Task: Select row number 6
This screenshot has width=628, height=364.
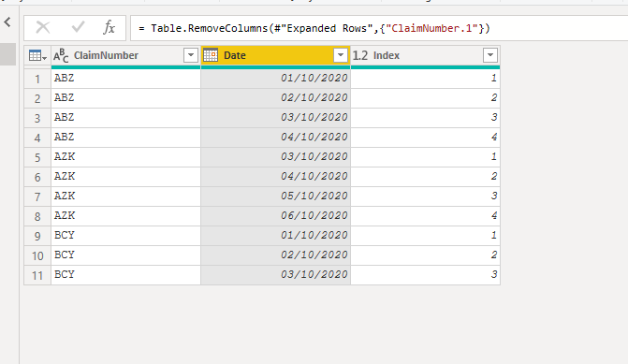Action: pos(37,177)
